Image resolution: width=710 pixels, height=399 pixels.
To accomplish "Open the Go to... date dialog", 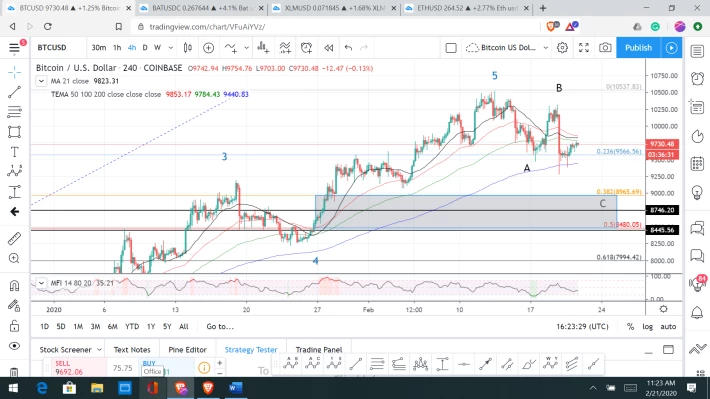I will tap(220, 327).
